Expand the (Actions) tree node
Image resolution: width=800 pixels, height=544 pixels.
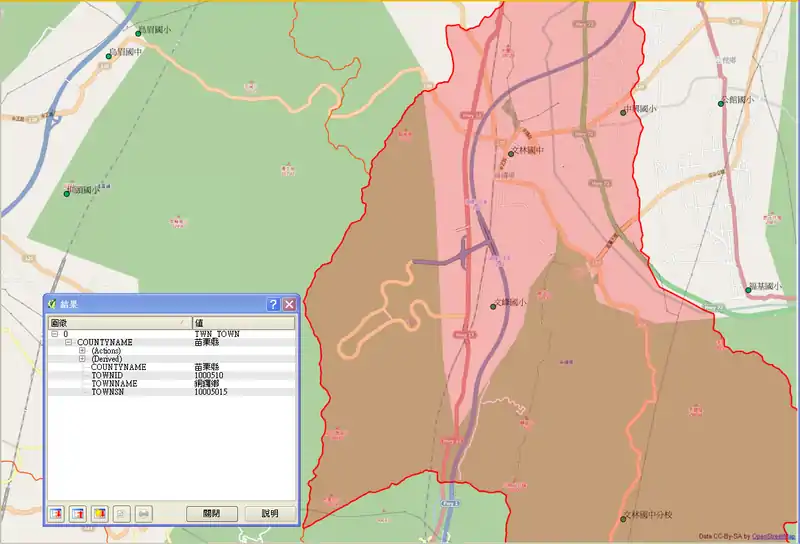click(x=83, y=351)
